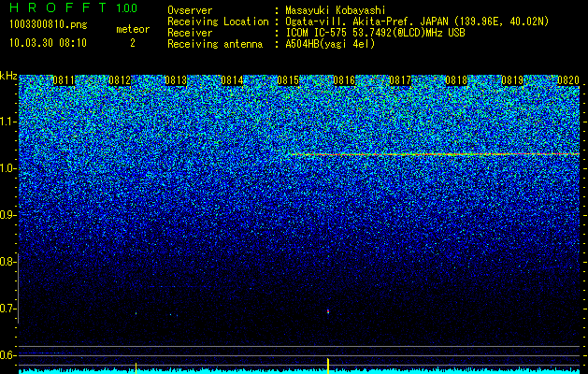Click the 1.0 kHz axis label
588x374 pixels.
pyautogui.click(x=7, y=168)
